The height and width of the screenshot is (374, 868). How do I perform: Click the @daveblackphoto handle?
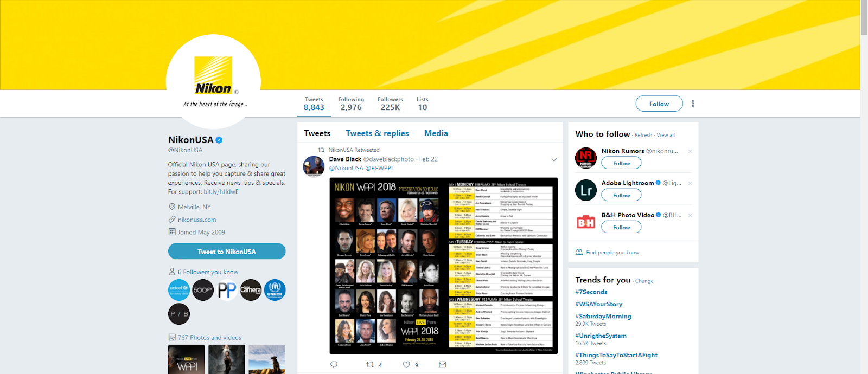point(388,159)
